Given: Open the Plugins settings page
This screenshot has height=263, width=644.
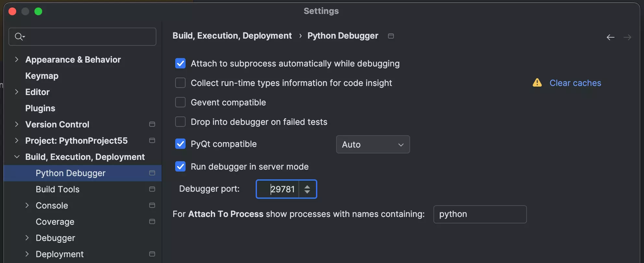Looking at the screenshot, I should tap(40, 108).
